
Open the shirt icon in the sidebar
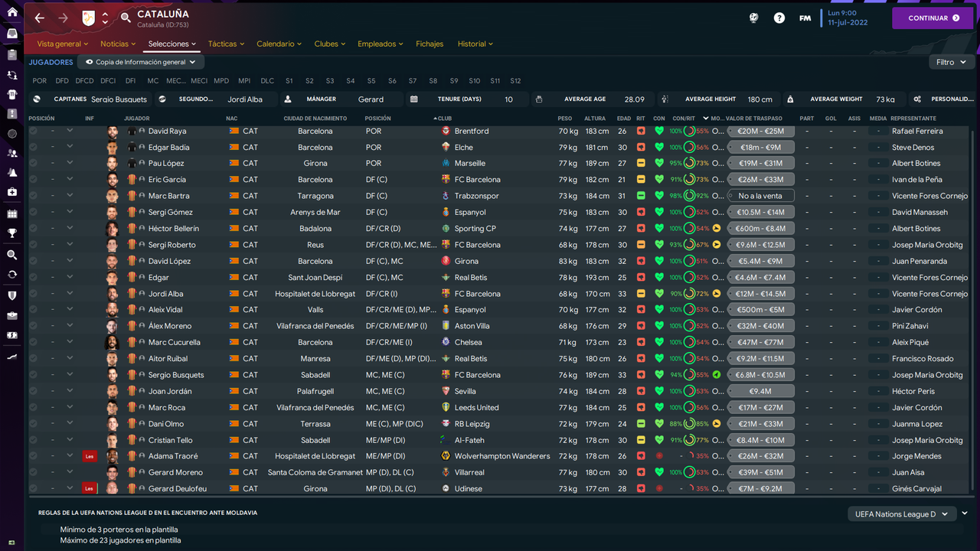coord(11,95)
